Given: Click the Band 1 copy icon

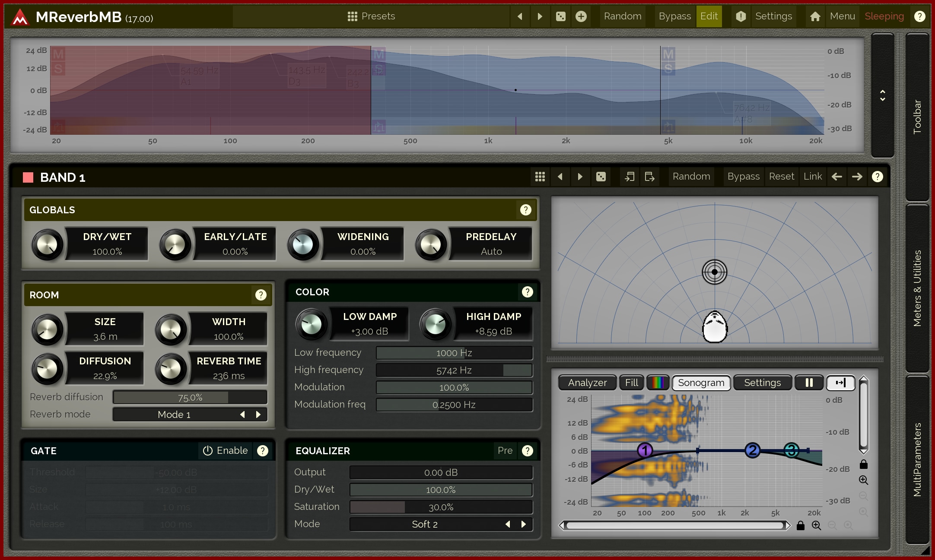Looking at the screenshot, I should click(x=630, y=177).
